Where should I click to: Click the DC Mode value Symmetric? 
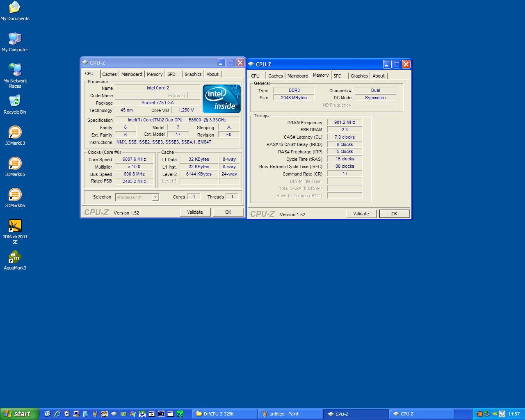[x=375, y=98]
